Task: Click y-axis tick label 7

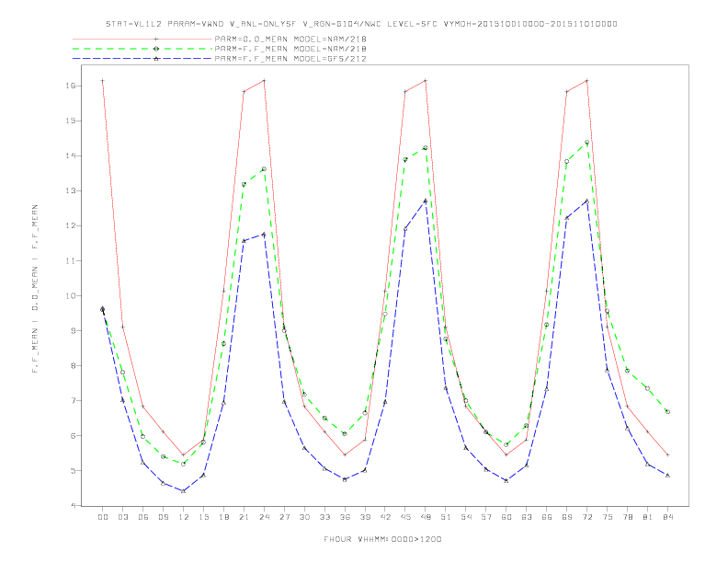Action: tap(74, 400)
